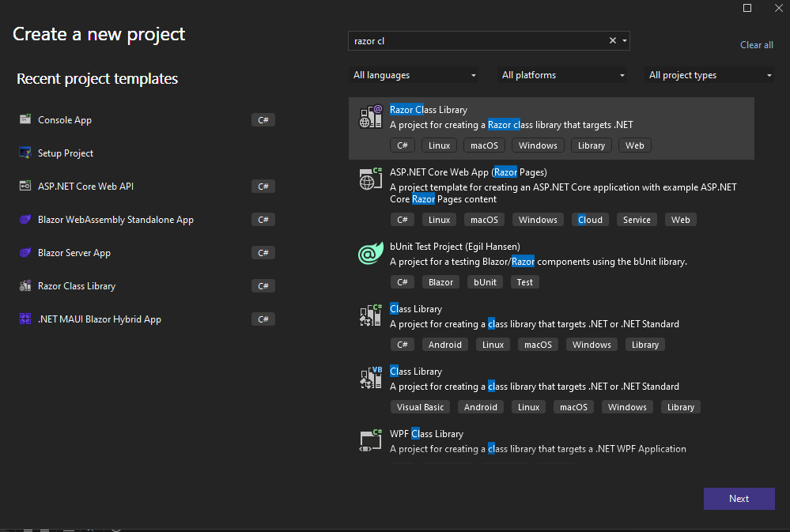This screenshot has height=532, width=790.
Task: Click the bUnit Test Project green icon
Action: [x=370, y=254]
